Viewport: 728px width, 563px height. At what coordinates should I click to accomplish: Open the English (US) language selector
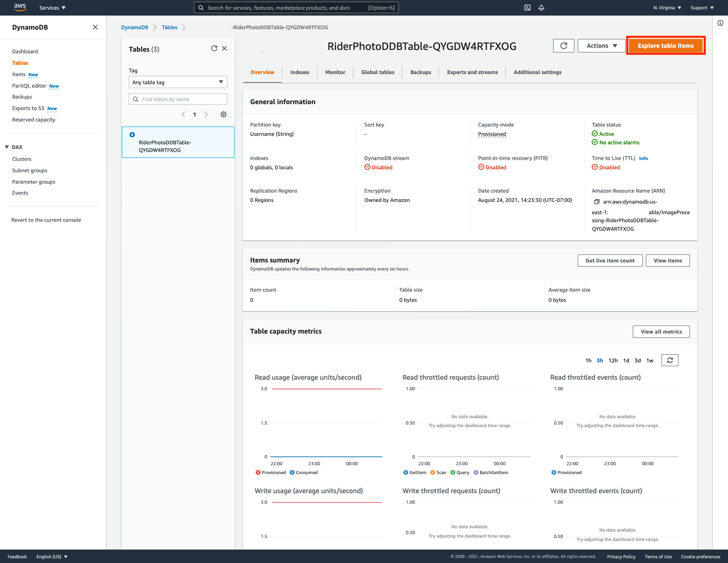tap(52, 557)
